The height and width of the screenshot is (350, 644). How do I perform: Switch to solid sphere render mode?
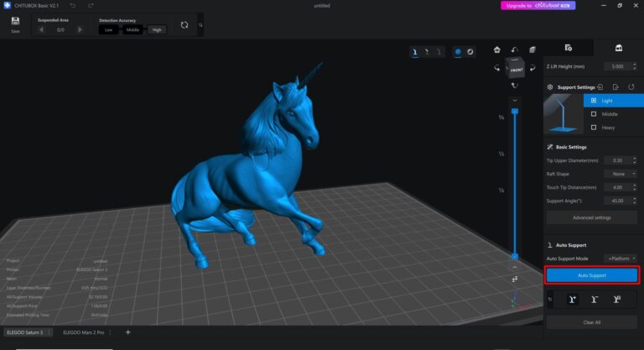click(x=458, y=51)
